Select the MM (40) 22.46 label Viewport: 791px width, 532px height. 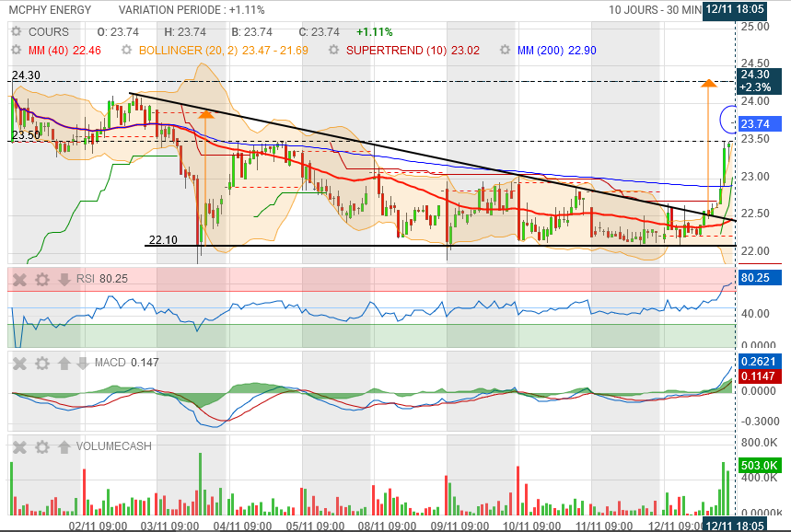point(64,51)
